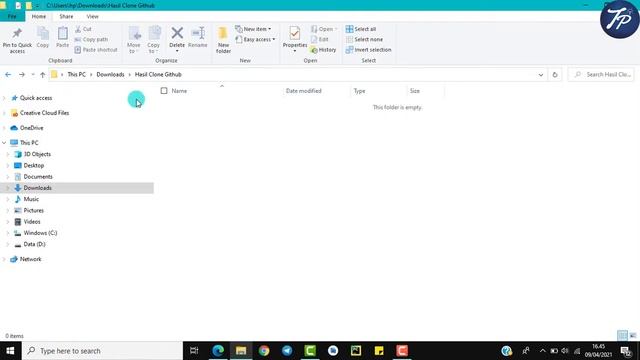This screenshot has width=640, height=360.
Task: Click the Rename icon
Action: [198, 33]
